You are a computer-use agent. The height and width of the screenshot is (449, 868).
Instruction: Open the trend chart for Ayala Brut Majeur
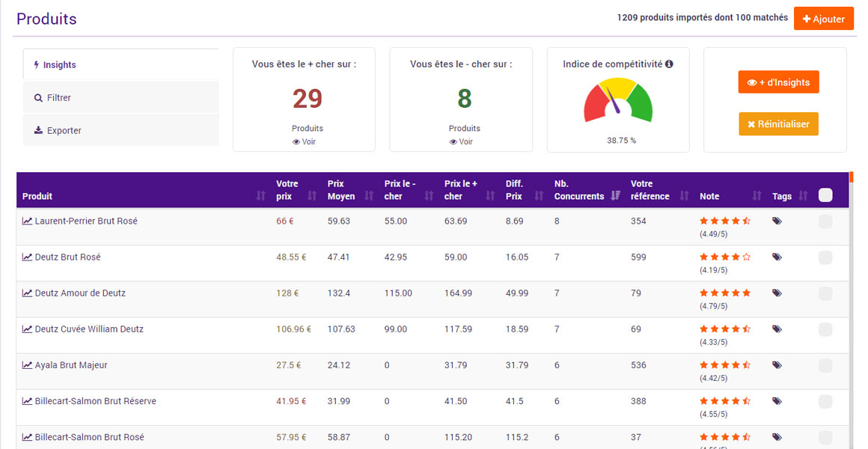tap(27, 365)
